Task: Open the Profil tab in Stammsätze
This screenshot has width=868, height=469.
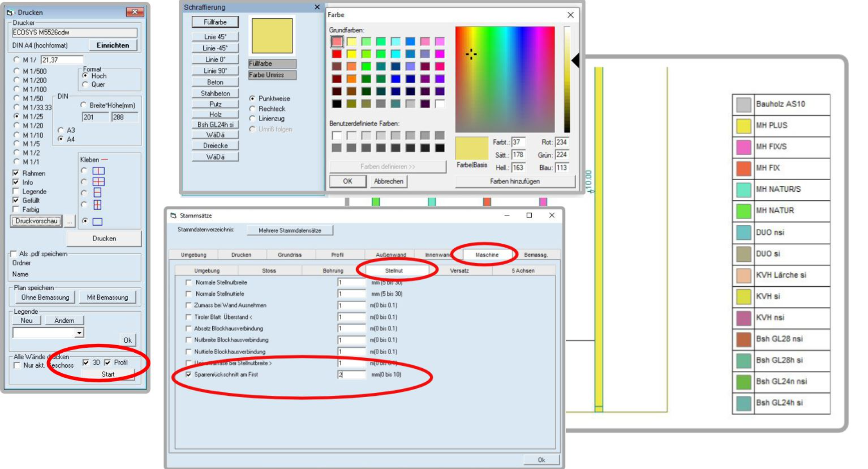Action: 337,255
